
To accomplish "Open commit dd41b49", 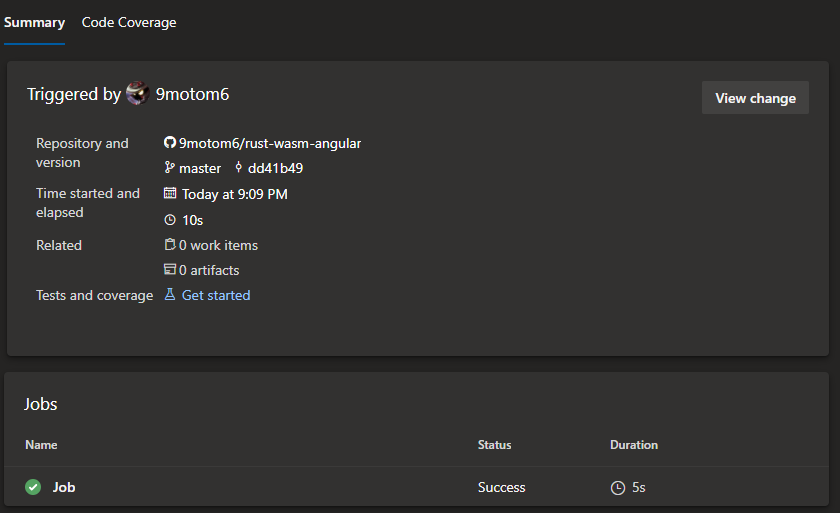I will [275, 168].
